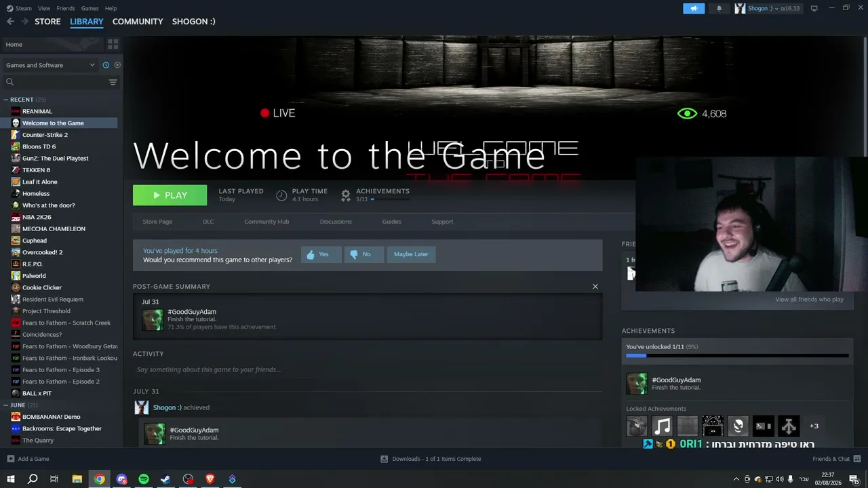Toggle show ready-to-play games filter

117,65
